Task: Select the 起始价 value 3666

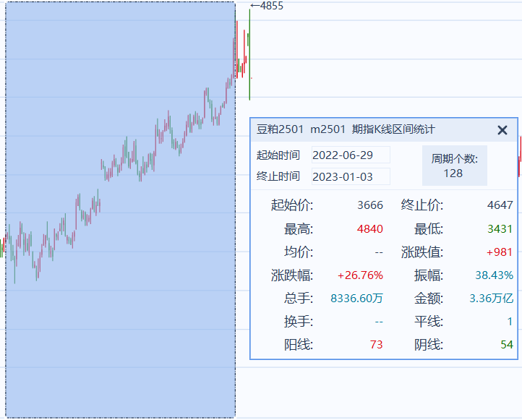Action: pyautogui.click(x=370, y=205)
